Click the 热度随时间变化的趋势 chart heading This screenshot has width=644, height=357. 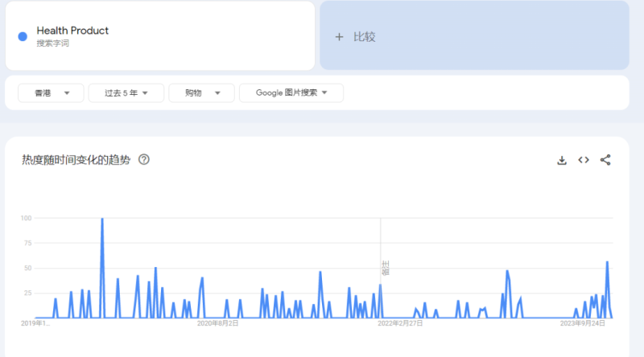point(76,160)
